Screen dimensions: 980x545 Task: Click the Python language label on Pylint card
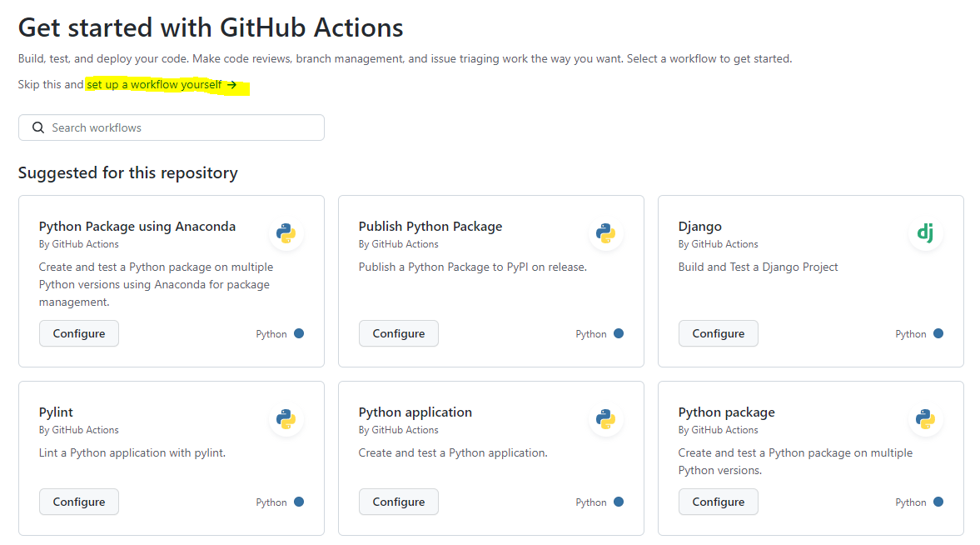click(271, 502)
